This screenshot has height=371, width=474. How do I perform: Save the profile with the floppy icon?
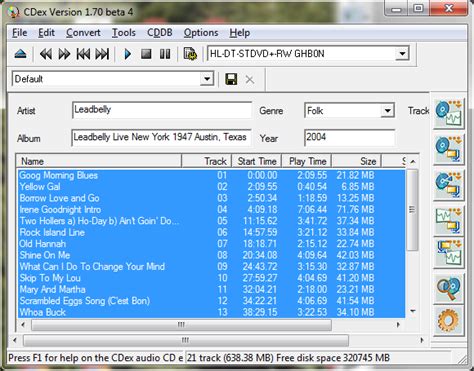[x=231, y=79]
